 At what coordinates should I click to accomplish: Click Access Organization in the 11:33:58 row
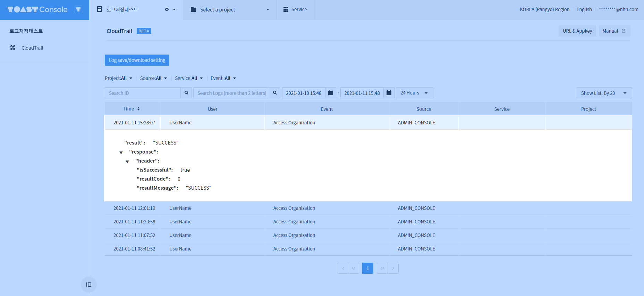click(x=294, y=222)
